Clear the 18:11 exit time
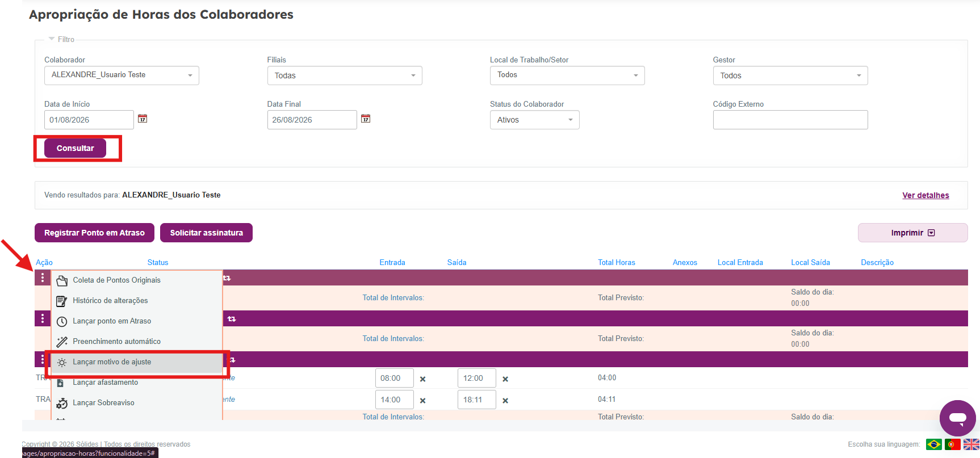This screenshot has width=980, height=458. (x=505, y=401)
